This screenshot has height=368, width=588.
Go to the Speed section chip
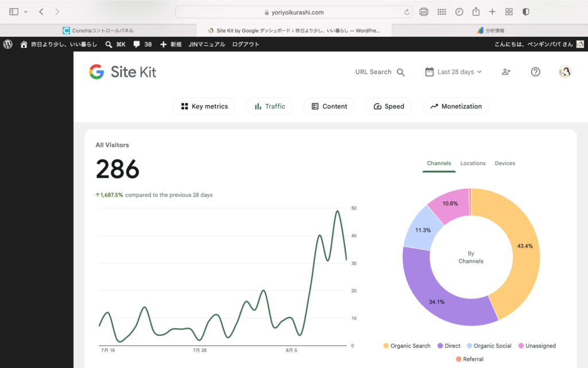coord(389,106)
